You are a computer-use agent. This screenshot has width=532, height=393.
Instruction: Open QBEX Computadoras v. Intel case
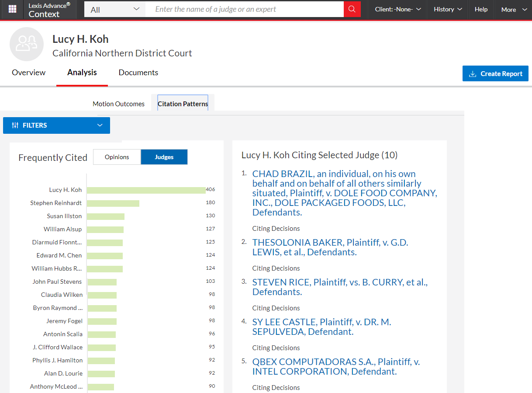tap(336, 367)
